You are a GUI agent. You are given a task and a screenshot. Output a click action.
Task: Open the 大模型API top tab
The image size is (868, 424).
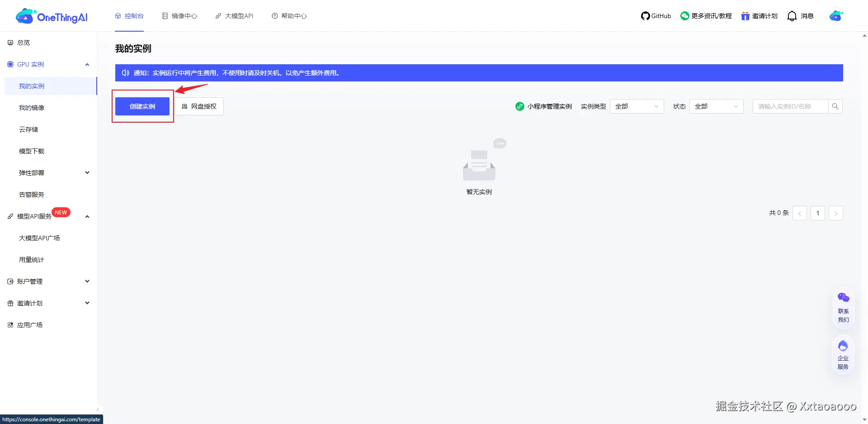tap(234, 16)
